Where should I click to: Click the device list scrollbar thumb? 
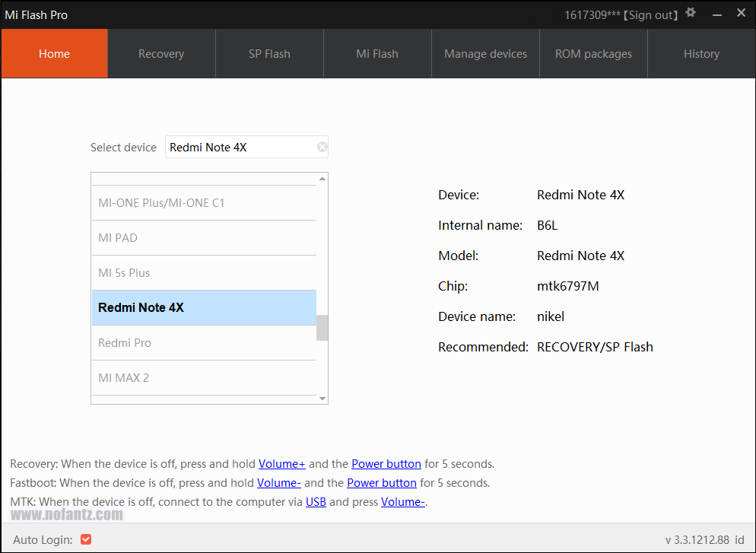coord(322,328)
